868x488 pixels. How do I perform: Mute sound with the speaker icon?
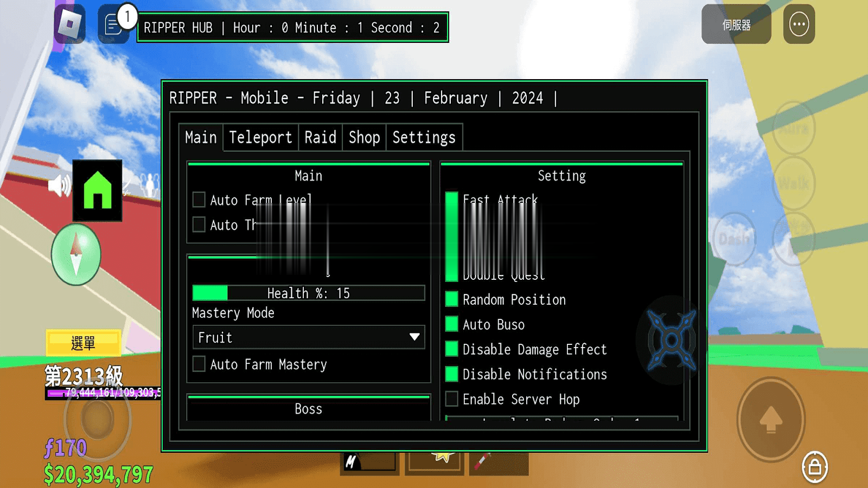pyautogui.click(x=59, y=186)
